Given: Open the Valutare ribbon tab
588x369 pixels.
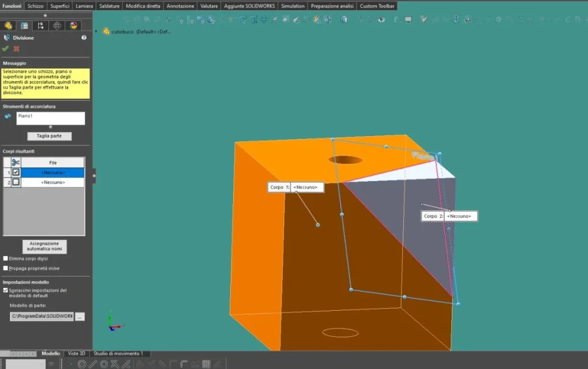Looking at the screenshot, I should [x=209, y=6].
